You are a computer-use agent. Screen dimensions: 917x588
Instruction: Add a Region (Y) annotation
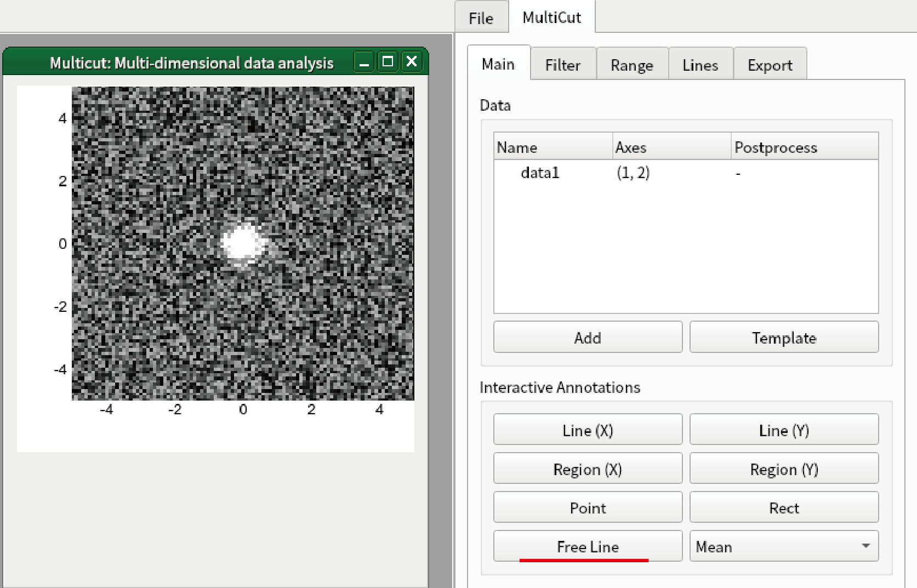[784, 469]
